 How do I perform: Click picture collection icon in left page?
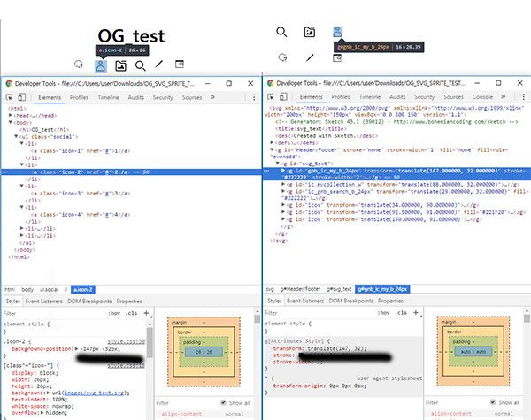[x=120, y=65]
